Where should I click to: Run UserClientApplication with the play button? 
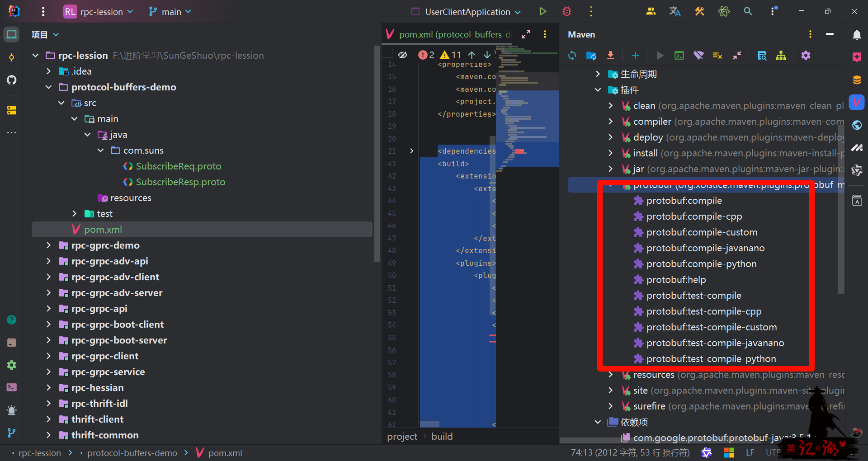click(x=543, y=12)
